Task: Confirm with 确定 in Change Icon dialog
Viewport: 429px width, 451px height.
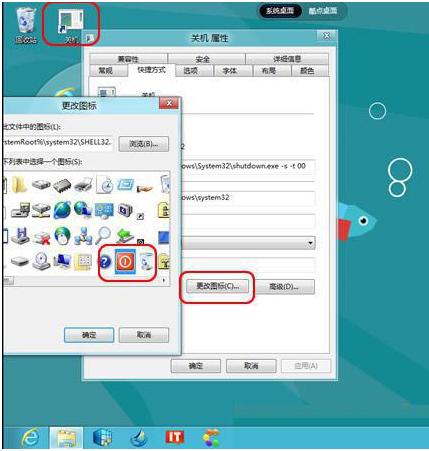Action: click(x=89, y=335)
